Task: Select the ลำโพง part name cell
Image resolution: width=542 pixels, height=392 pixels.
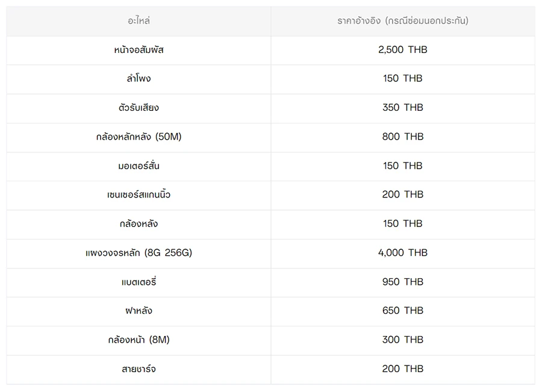Action: click(139, 79)
